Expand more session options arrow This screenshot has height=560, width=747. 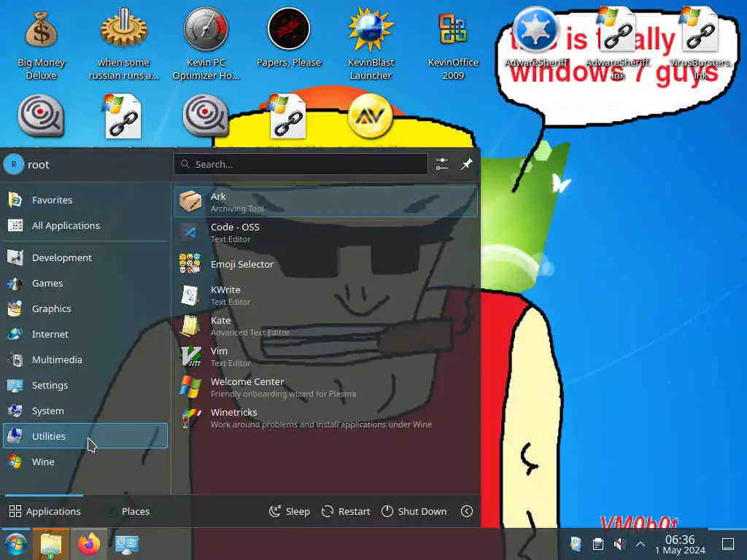467,511
